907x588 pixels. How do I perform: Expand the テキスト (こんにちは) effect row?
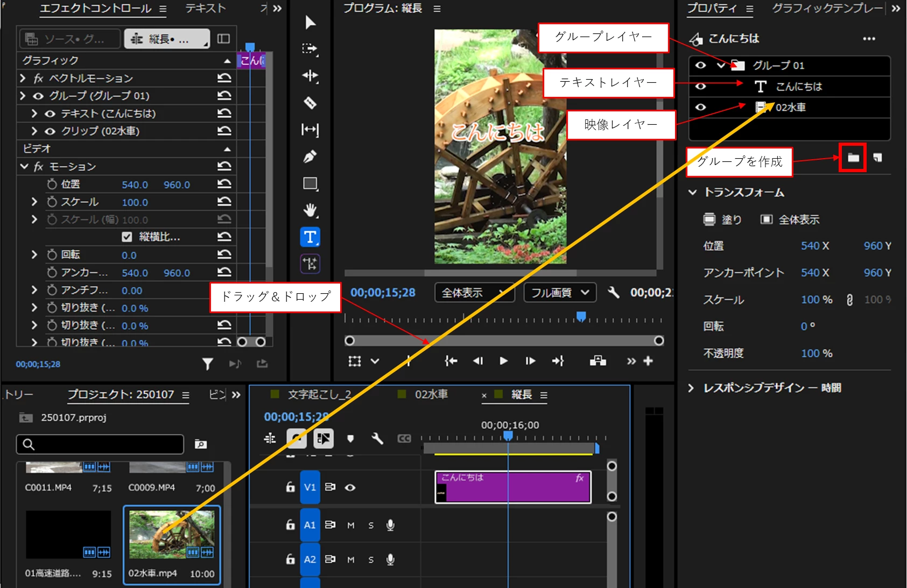coord(34,114)
